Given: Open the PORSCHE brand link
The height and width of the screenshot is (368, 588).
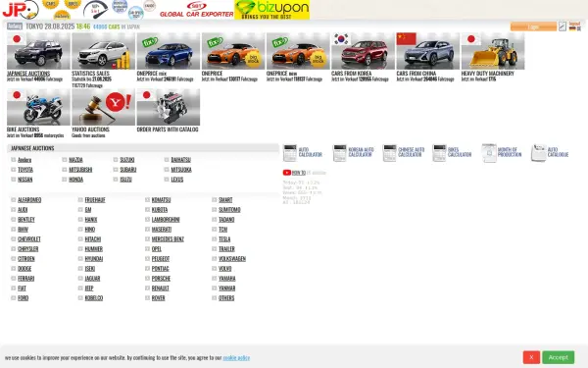Looking at the screenshot, I should click(161, 279).
